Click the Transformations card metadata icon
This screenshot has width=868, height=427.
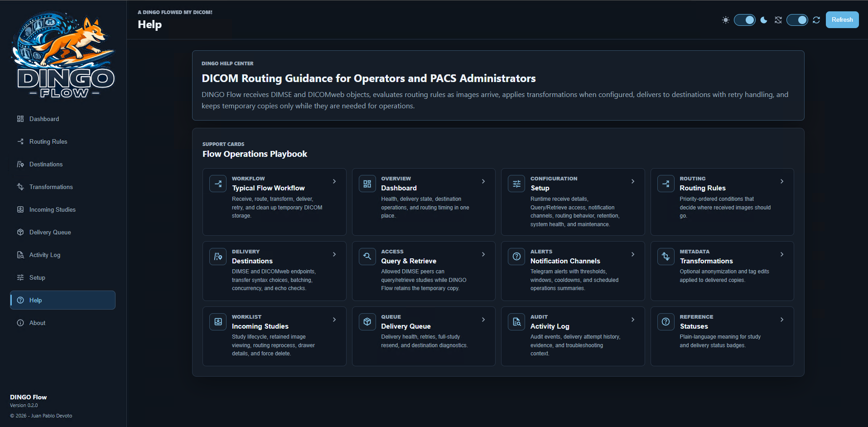pos(666,257)
